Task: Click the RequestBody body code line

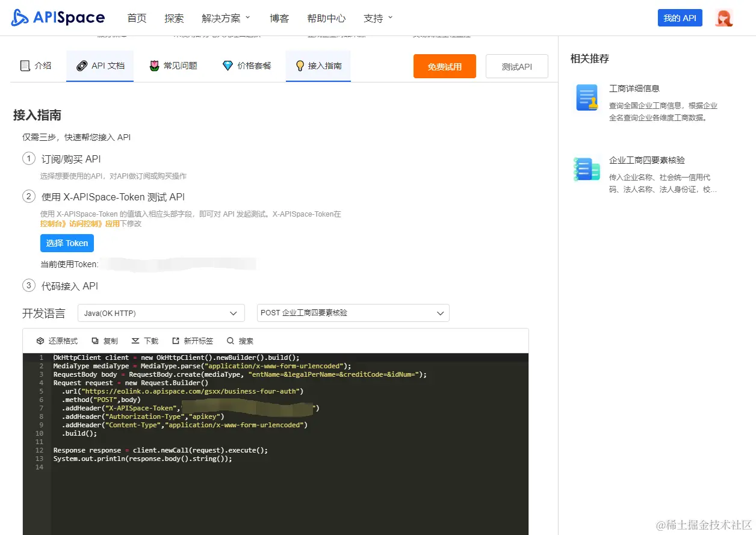Action: (x=240, y=374)
